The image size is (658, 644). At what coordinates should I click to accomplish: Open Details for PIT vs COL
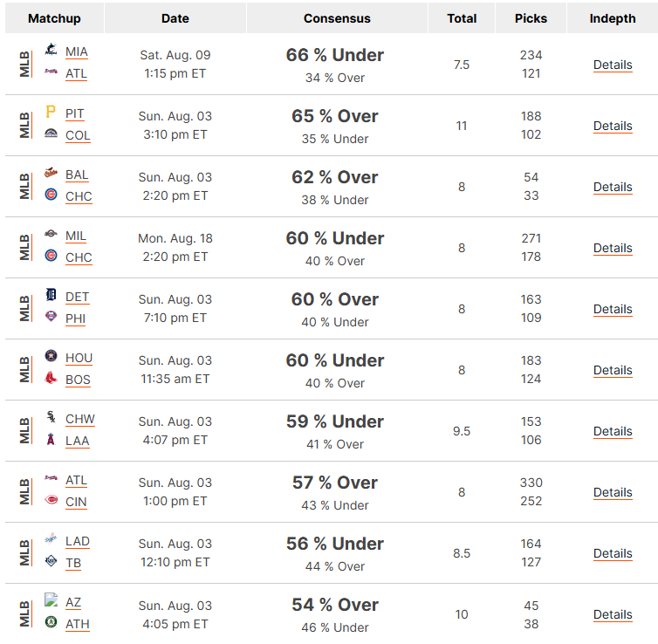[x=613, y=127]
